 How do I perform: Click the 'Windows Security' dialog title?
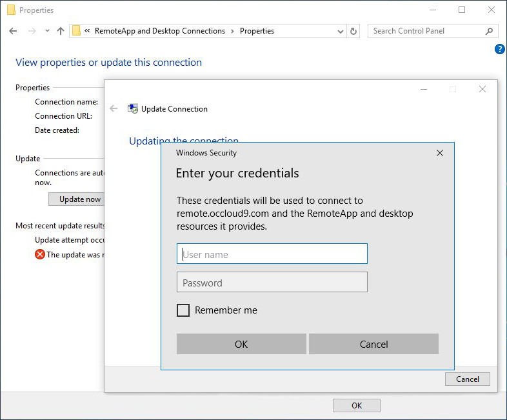(x=206, y=153)
